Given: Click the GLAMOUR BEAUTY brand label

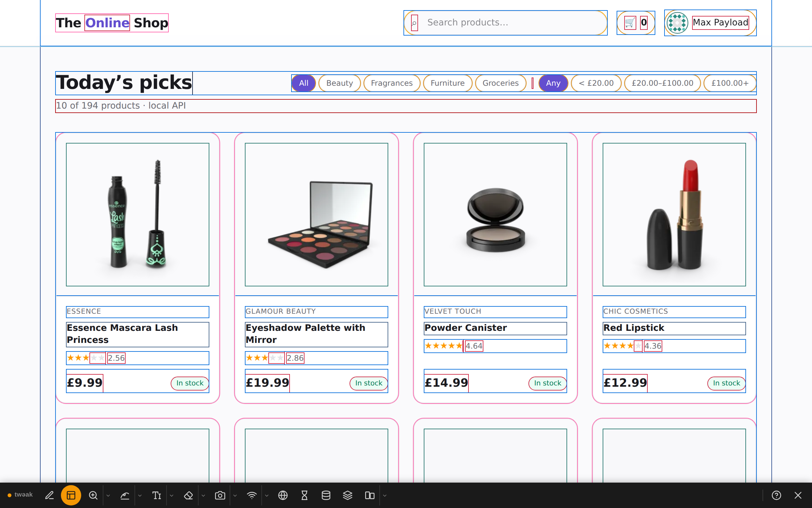Looking at the screenshot, I should click(317, 312).
